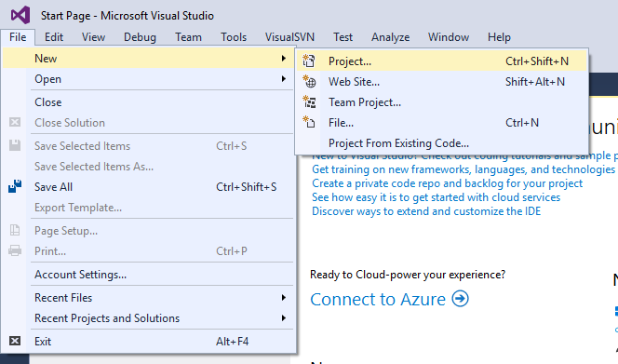The image size is (618, 364).
Task: Click the Save Selected Items floppy icon
Action: [15, 145]
